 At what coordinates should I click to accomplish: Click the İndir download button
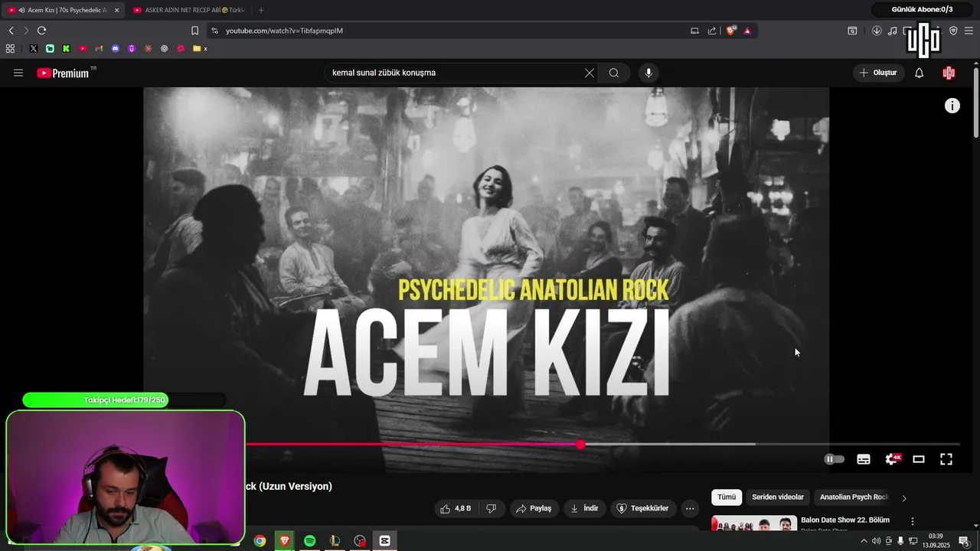tap(585, 508)
